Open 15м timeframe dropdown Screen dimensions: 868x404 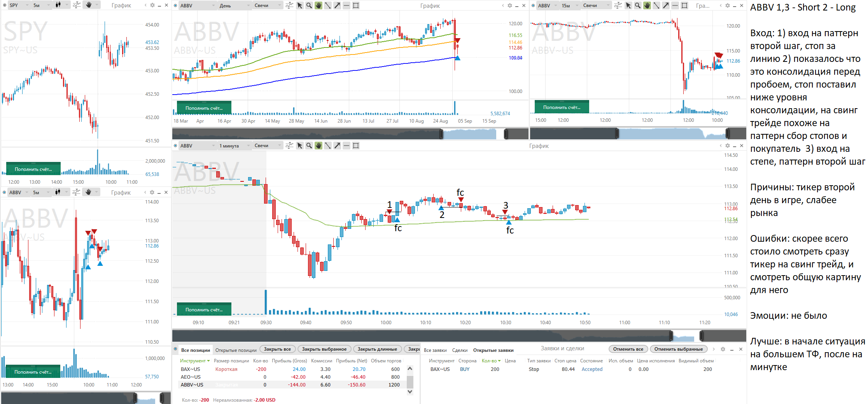(570, 5)
